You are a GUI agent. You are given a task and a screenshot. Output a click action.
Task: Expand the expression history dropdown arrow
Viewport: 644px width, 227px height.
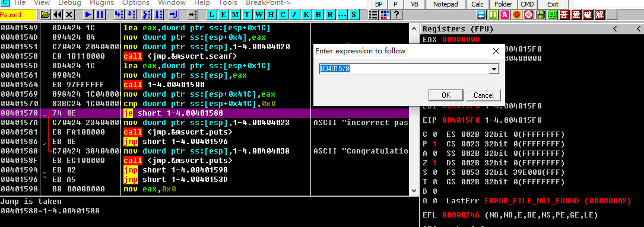(x=494, y=69)
